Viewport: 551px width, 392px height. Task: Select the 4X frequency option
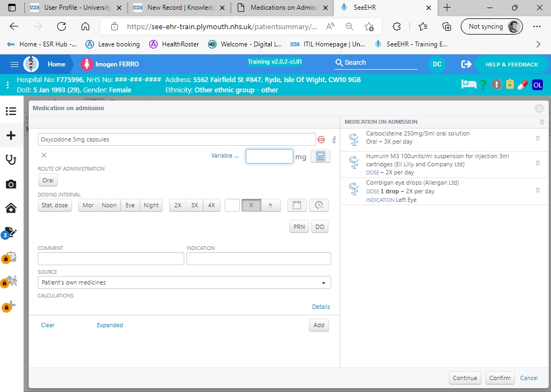[x=212, y=205]
